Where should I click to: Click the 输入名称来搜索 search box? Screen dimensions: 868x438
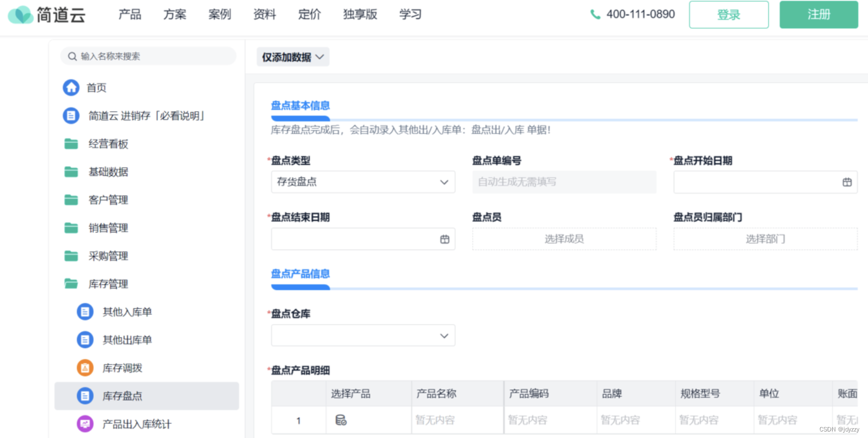point(148,56)
